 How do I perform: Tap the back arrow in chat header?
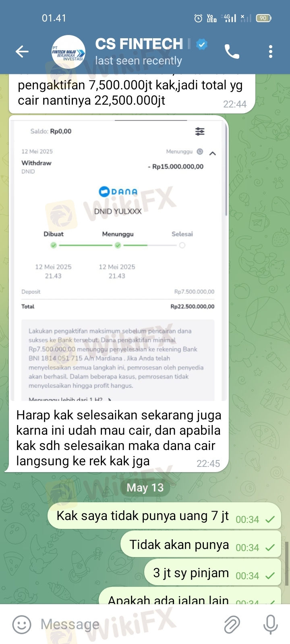22,52
